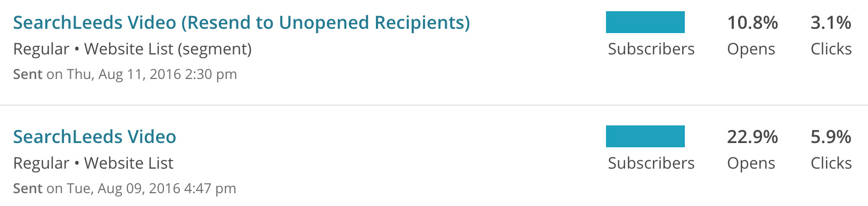Select the 10.8% opens figure
The width and height of the screenshot is (868, 206).
coord(752,22)
